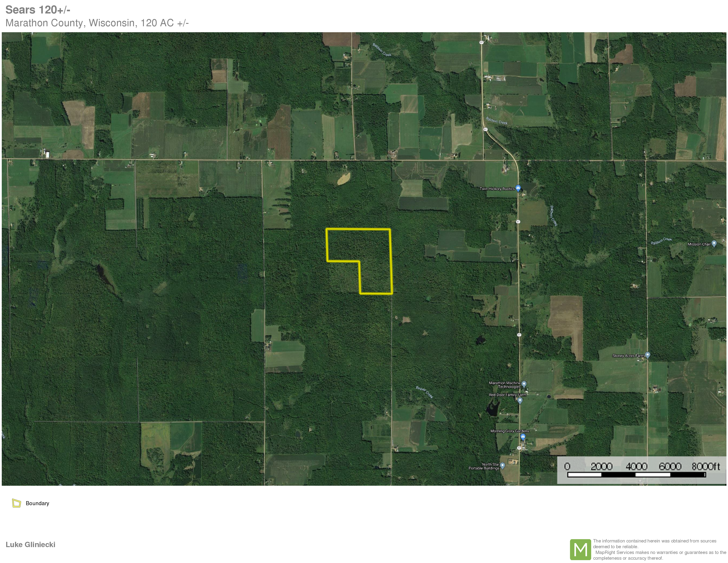Open the Morning Glory Gardens shop pin
This screenshot has width=728, height=563.
click(x=523, y=436)
